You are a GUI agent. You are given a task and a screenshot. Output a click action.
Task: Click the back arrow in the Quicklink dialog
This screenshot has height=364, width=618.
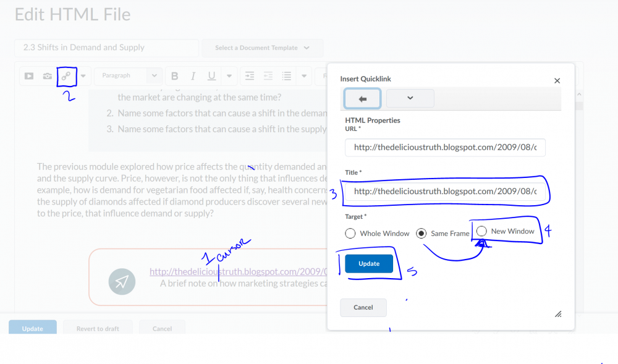362,98
